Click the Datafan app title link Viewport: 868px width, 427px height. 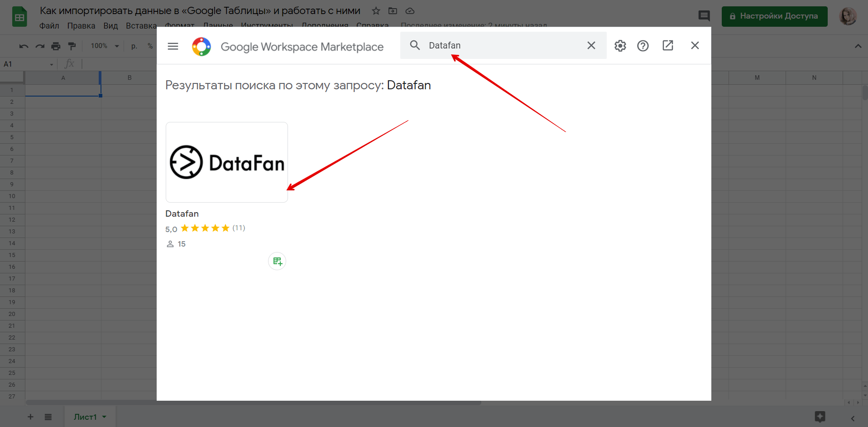tap(182, 213)
